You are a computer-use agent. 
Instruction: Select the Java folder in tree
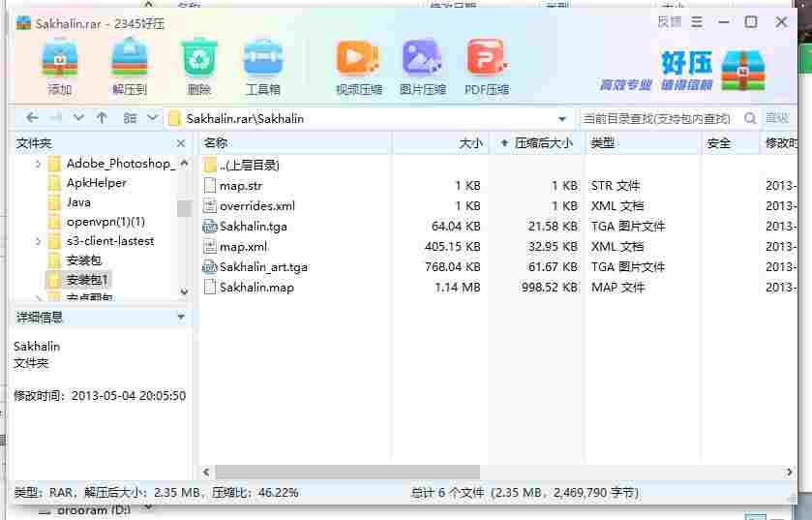click(78, 202)
